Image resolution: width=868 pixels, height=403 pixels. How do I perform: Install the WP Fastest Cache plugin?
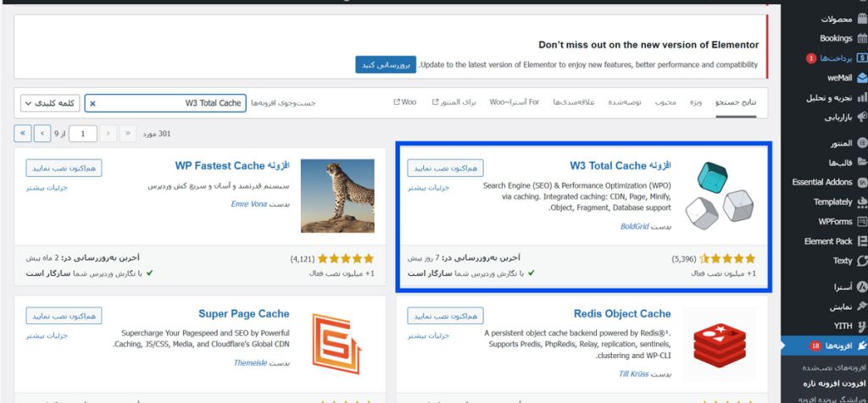point(64,168)
